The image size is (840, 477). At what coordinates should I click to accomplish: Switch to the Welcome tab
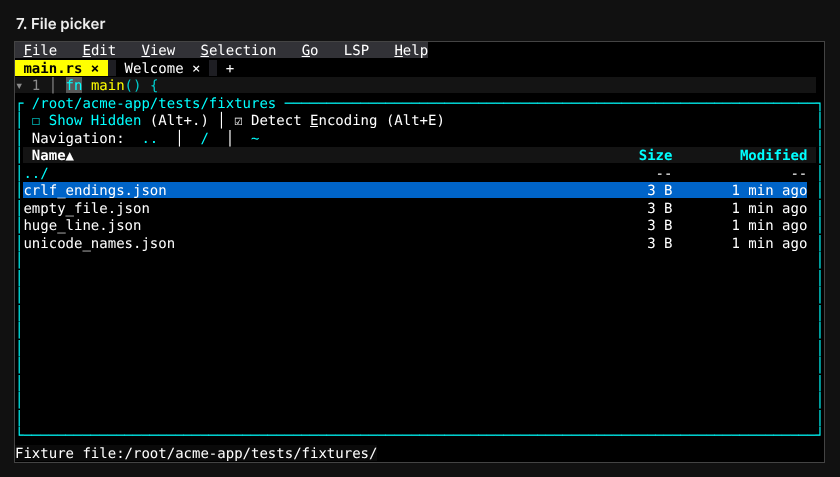(x=154, y=69)
